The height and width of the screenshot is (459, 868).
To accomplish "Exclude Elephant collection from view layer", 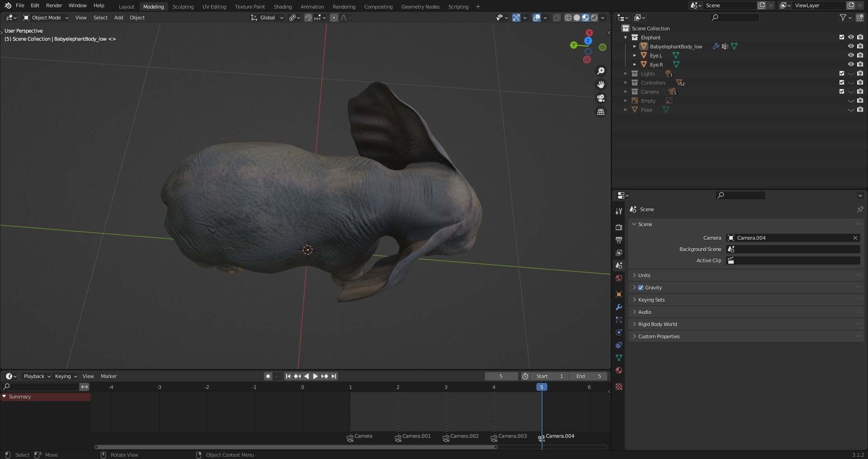I will coord(842,37).
